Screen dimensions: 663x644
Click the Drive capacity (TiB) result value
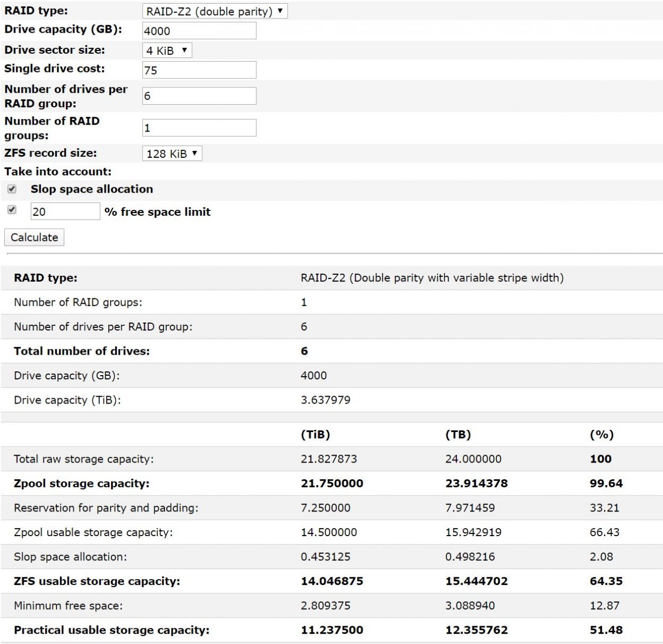325,400
